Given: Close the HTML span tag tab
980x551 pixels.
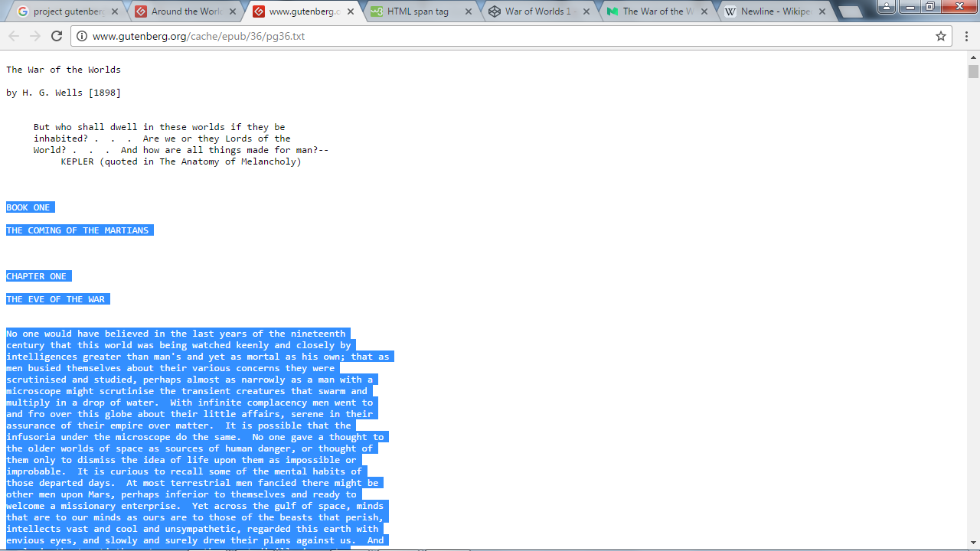Looking at the screenshot, I should point(469,11).
